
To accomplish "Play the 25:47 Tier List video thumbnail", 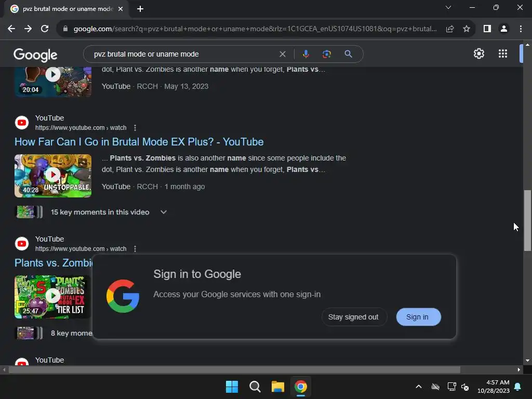I will [x=53, y=297].
